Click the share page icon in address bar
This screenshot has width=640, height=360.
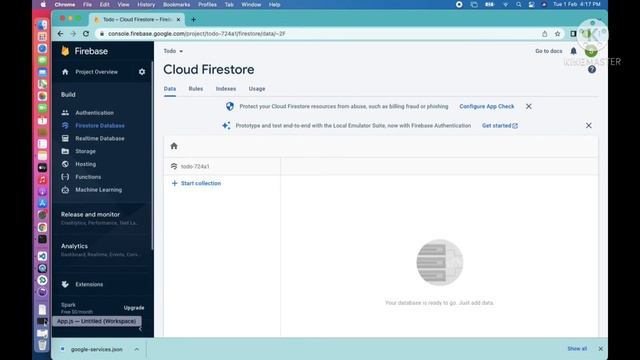pyautogui.click(x=544, y=34)
